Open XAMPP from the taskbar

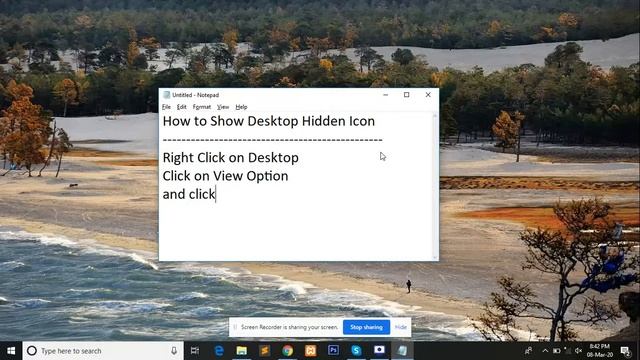pos(310,351)
